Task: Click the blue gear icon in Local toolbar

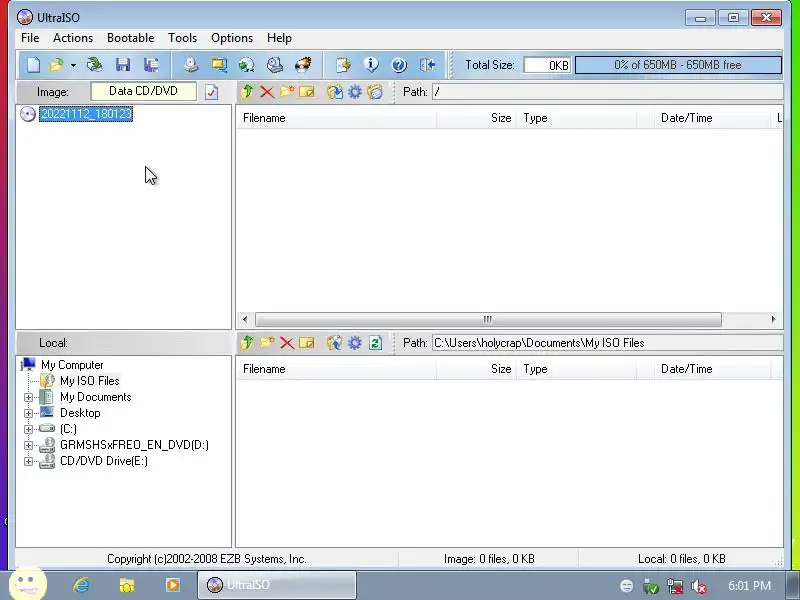Action: tap(355, 343)
